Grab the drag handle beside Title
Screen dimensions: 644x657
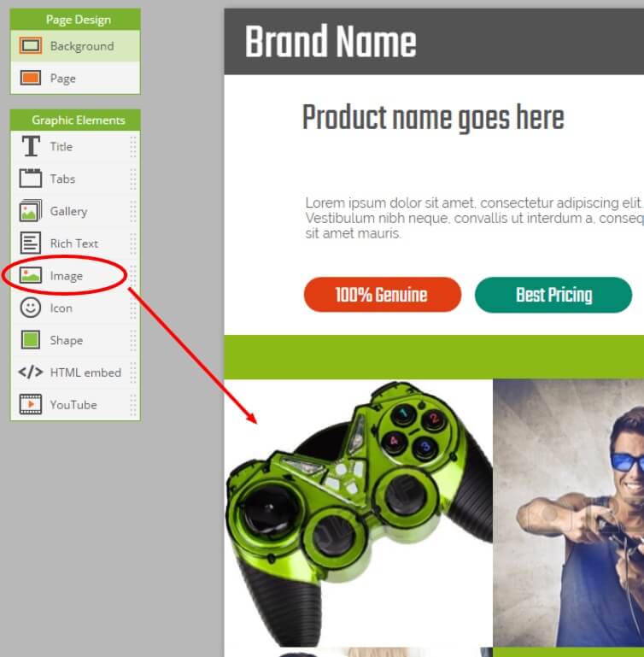[133, 147]
